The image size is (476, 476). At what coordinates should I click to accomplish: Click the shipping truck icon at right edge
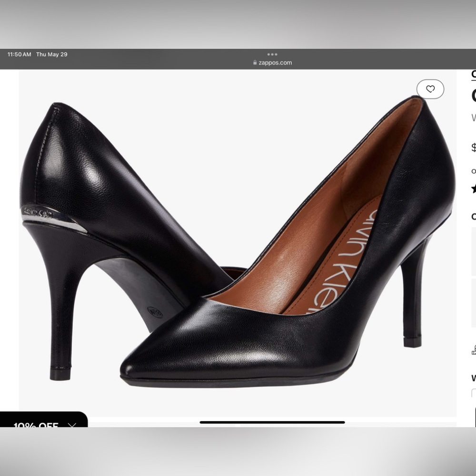pyautogui.click(x=474, y=350)
